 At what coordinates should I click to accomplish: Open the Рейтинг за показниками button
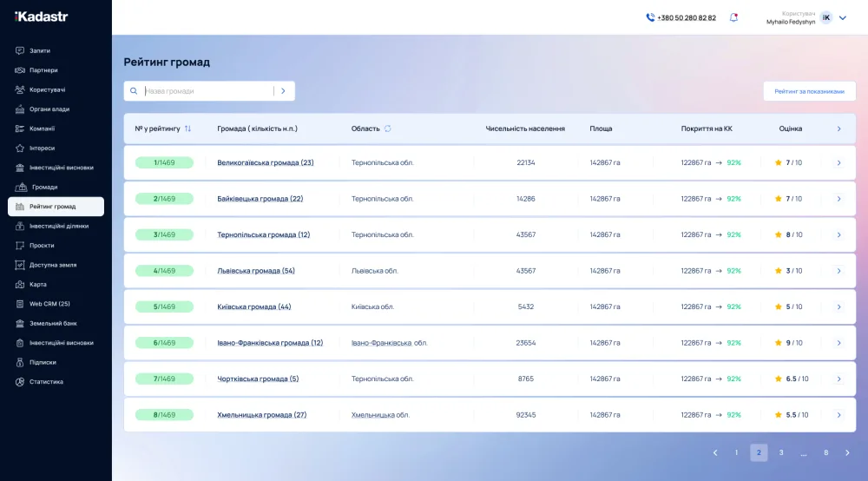[x=809, y=91]
